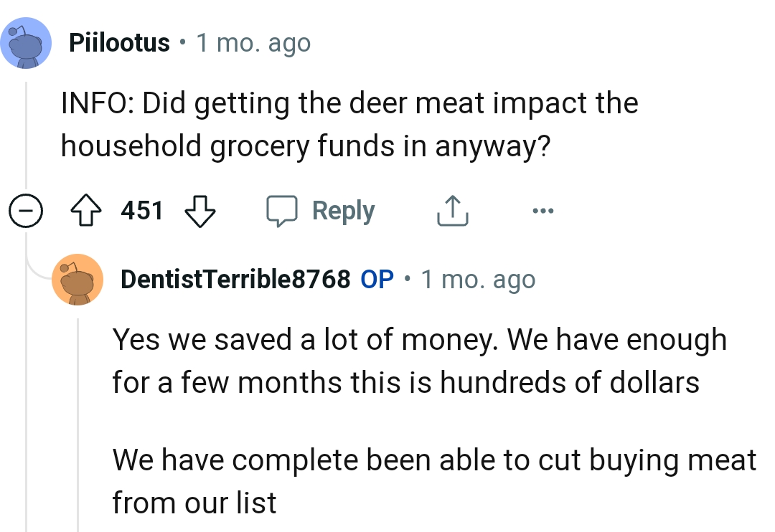Image resolution: width=775 pixels, height=532 pixels.
Task: Upvote Piilootus's comment
Action: tap(85, 210)
